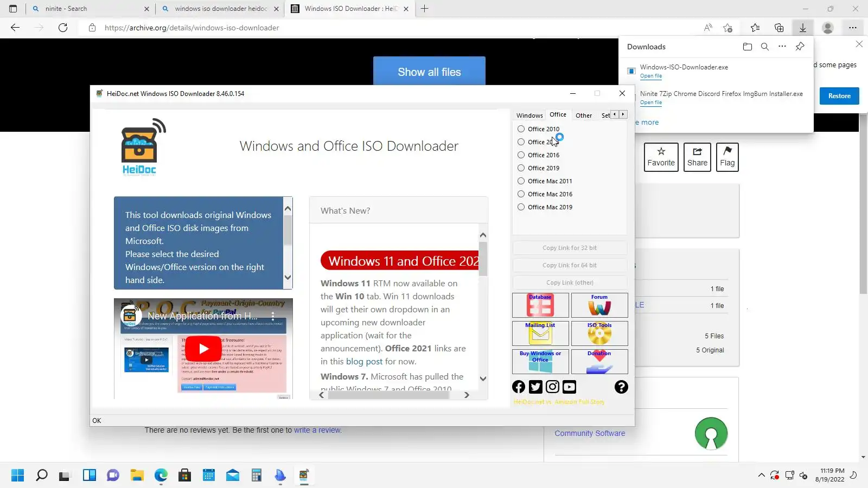Open the video options menu (three dots)
This screenshot has width=868, height=488.
273,316
